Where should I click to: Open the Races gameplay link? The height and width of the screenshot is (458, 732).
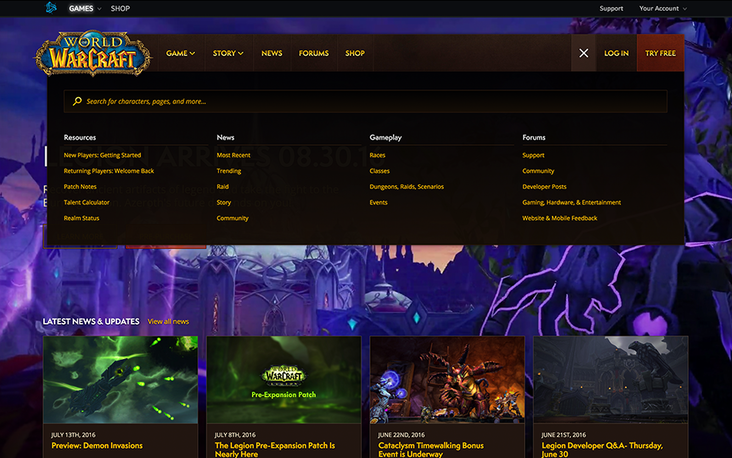pyautogui.click(x=377, y=155)
